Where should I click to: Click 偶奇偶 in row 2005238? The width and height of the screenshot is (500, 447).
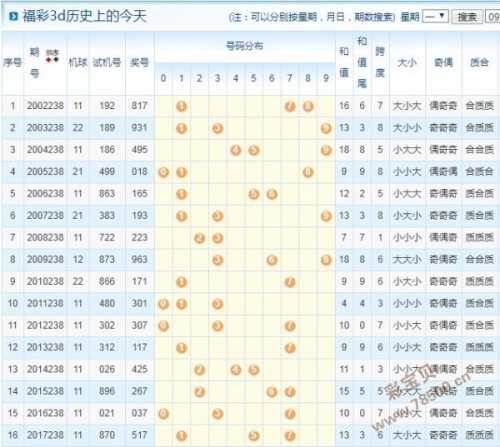tap(443, 172)
